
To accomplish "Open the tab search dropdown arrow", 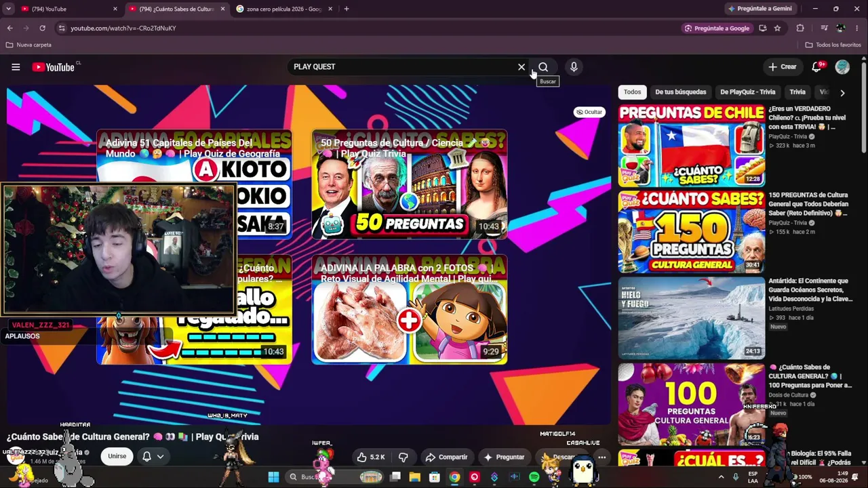I will pos(8,9).
